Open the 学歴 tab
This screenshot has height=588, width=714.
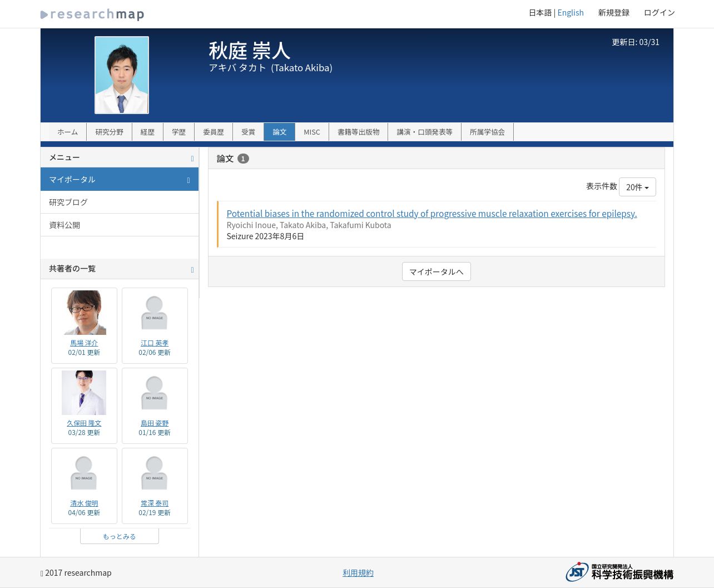point(178,132)
